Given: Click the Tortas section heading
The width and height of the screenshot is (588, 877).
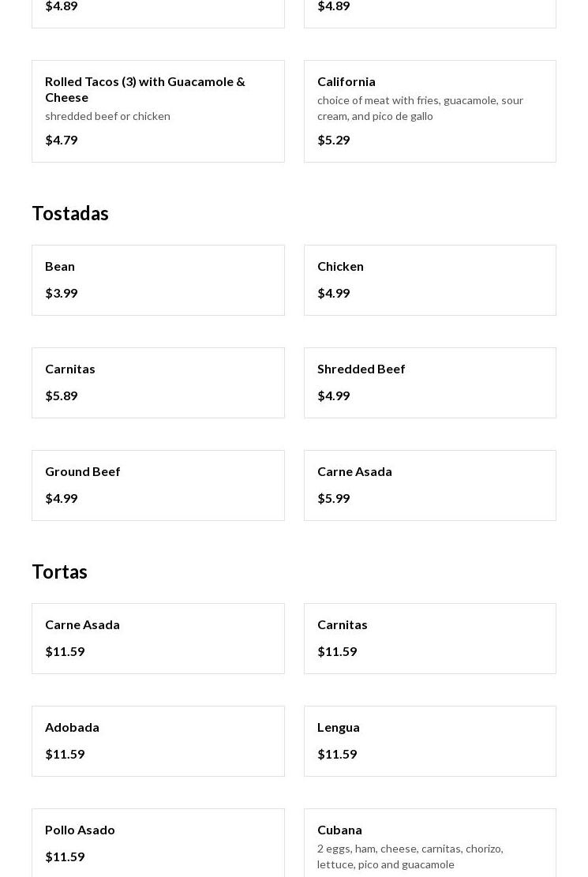Looking at the screenshot, I should click(x=59, y=572).
